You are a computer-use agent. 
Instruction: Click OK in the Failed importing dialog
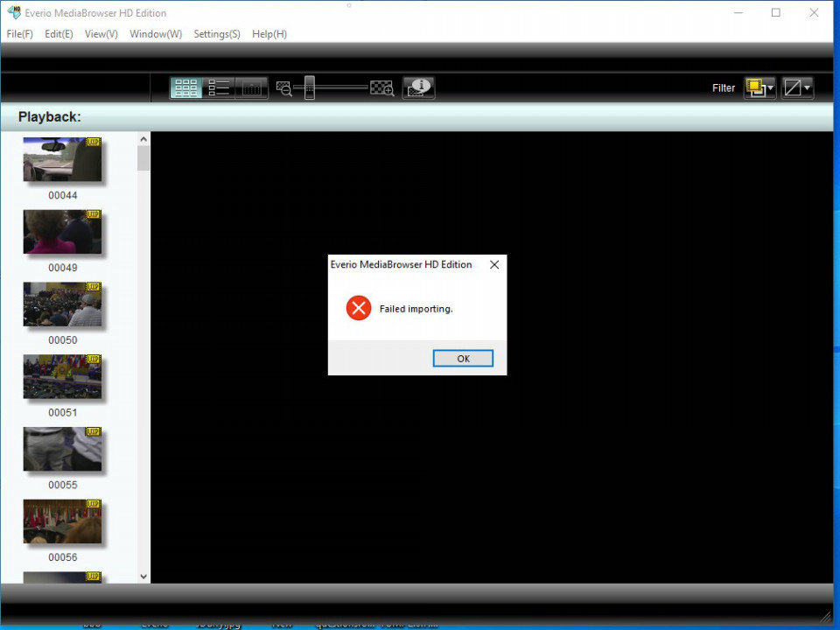pos(463,359)
